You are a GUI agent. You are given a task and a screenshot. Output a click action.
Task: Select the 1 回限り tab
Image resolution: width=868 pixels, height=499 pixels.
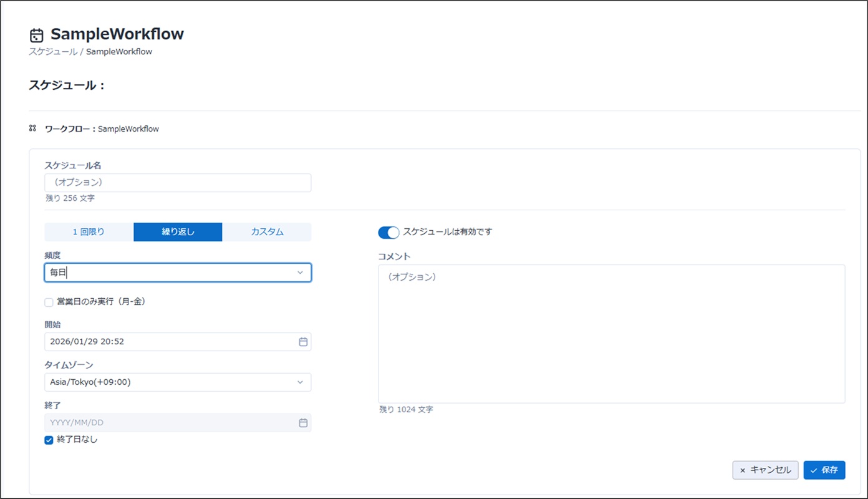pyautogui.click(x=89, y=232)
